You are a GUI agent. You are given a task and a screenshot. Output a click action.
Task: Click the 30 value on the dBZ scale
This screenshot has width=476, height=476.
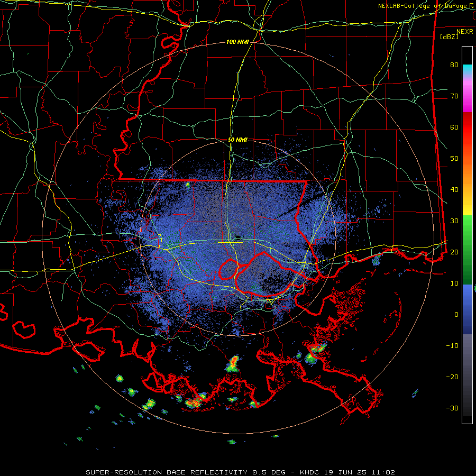[x=454, y=221]
